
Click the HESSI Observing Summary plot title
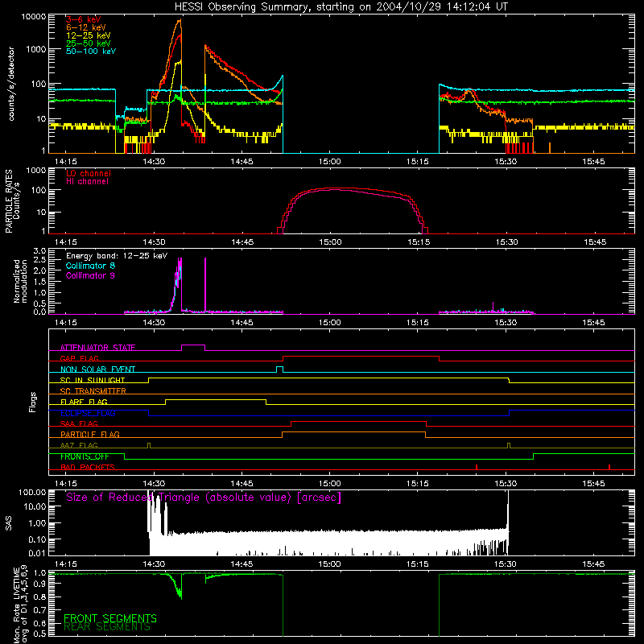click(x=341, y=7)
